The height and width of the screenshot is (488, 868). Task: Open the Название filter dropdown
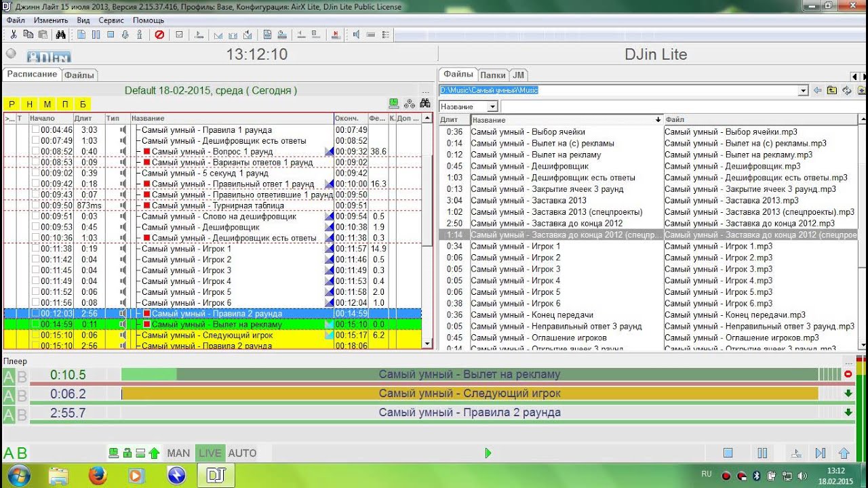492,106
